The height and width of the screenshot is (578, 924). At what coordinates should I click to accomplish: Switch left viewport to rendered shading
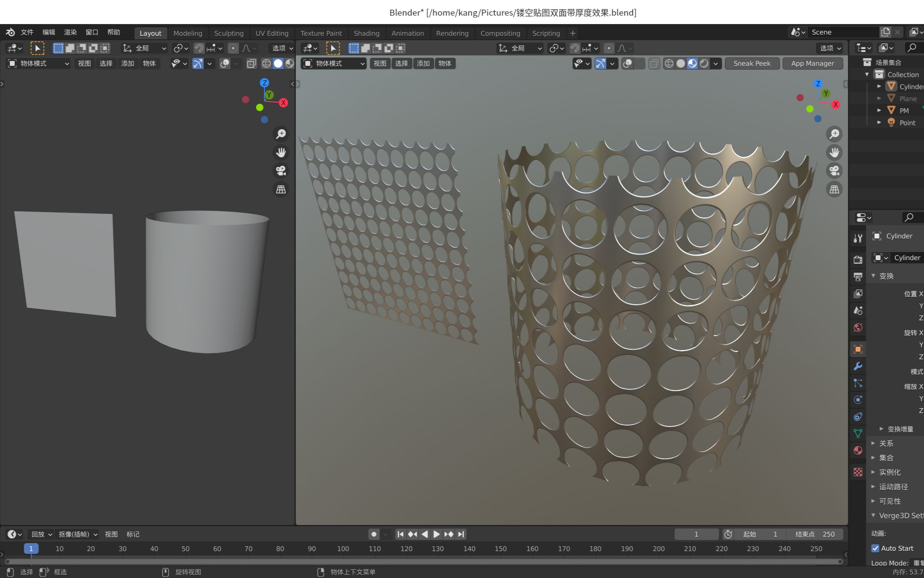290,63
